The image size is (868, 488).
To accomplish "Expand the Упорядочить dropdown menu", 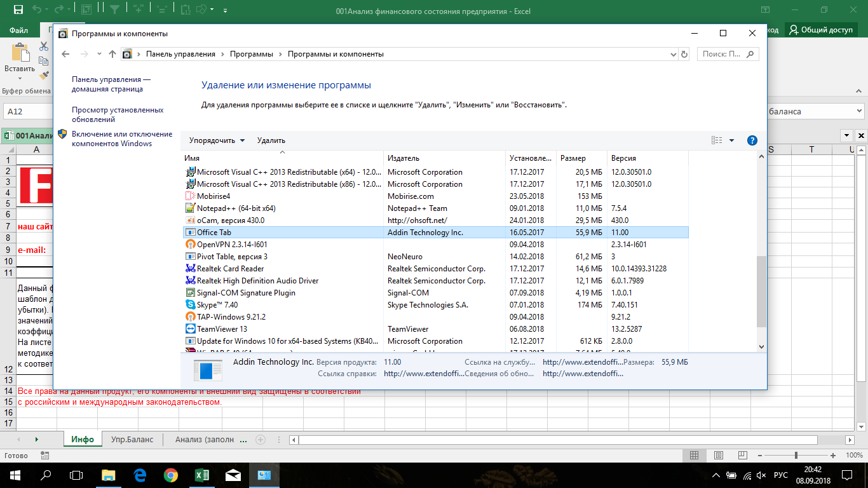I will (217, 140).
